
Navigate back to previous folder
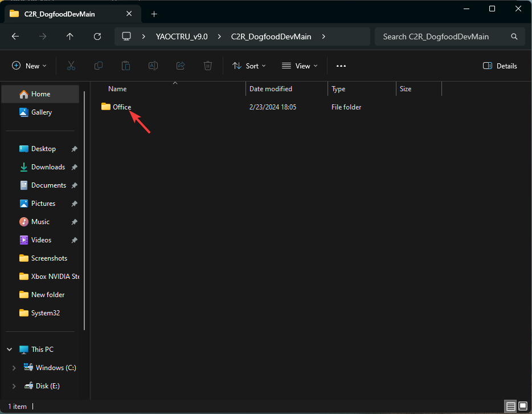click(15, 36)
